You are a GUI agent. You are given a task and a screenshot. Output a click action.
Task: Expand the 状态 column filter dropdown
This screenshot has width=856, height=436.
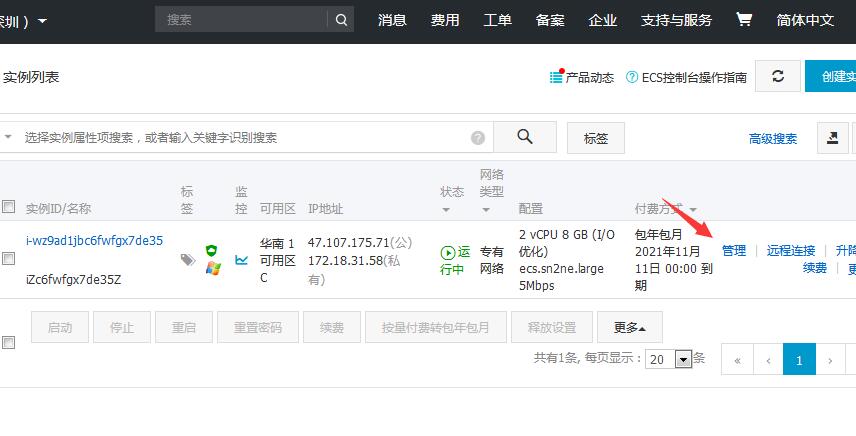tap(445, 210)
